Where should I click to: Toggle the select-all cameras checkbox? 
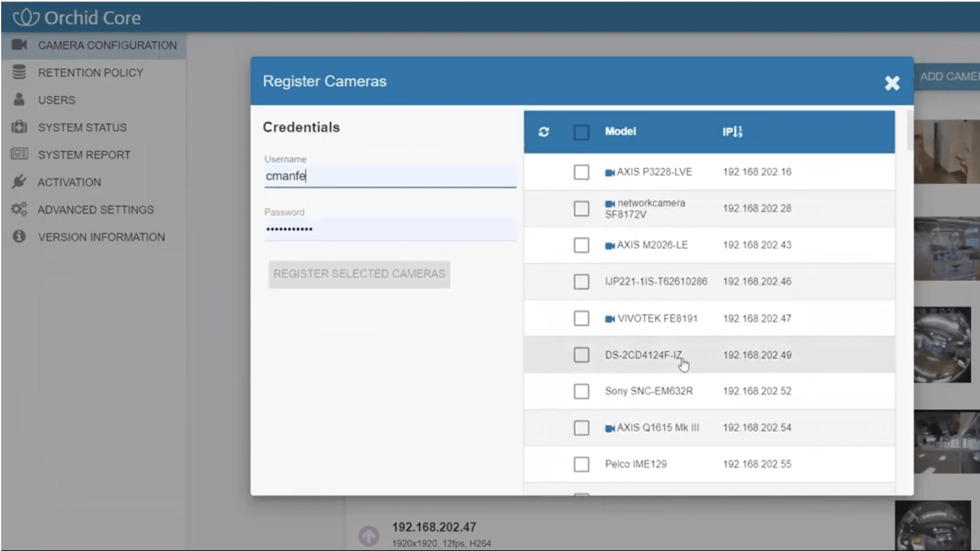coord(581,133)
